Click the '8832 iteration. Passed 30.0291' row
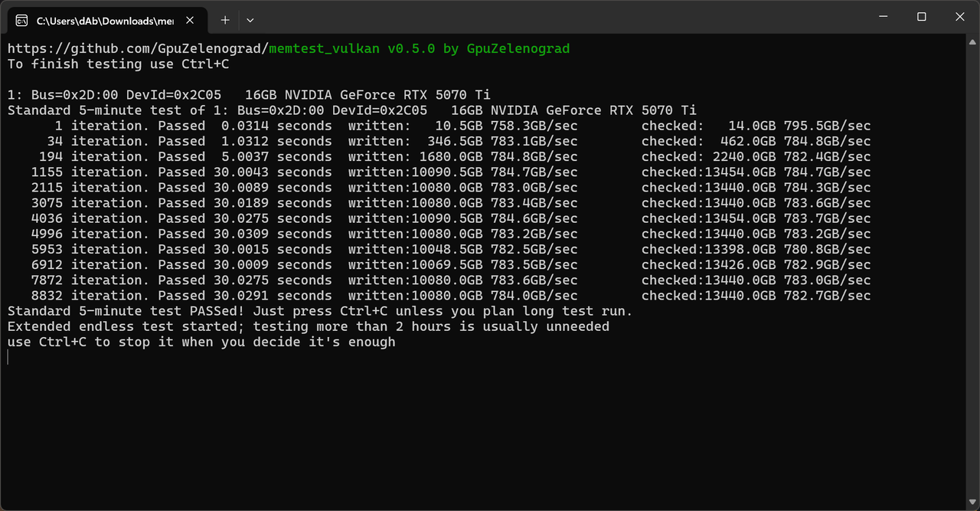Screen dimensions: 980x511 439,296
